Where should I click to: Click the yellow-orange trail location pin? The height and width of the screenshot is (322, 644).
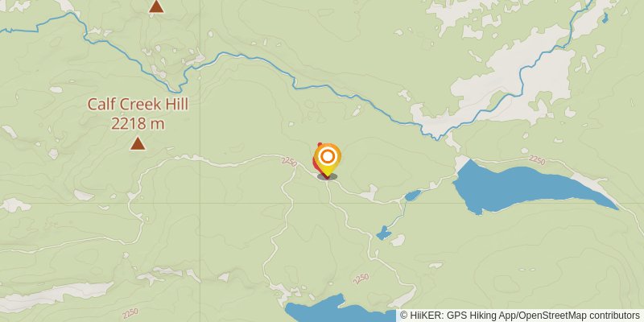pyautogui.click(x=328, y=159)
